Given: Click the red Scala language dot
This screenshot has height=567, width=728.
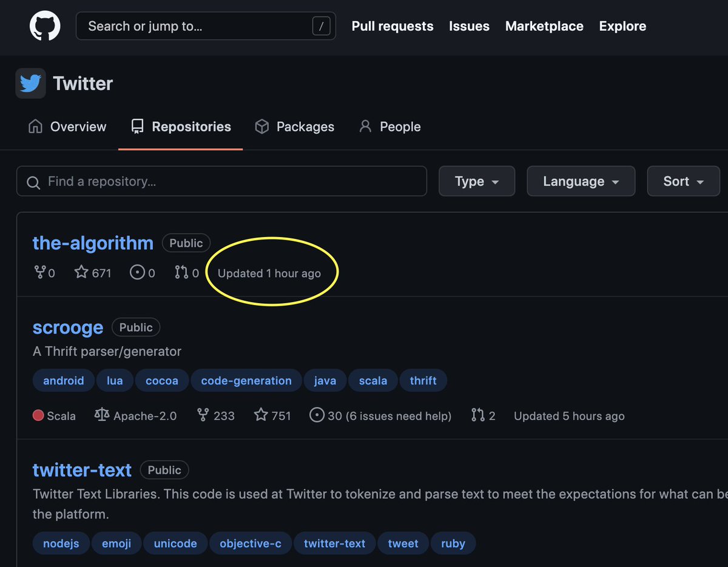Looking at the screenshot, I should [38, 415].
